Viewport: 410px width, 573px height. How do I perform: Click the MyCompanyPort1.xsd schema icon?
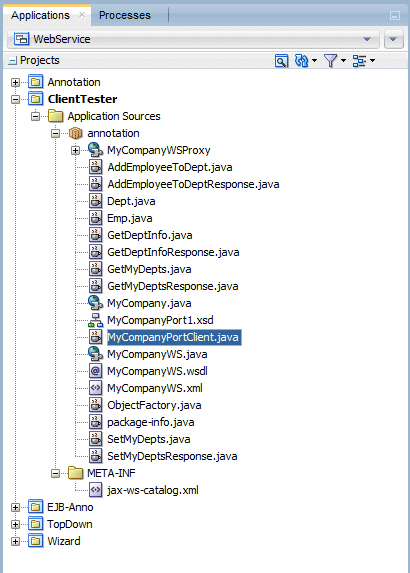[x=95, y=320]
